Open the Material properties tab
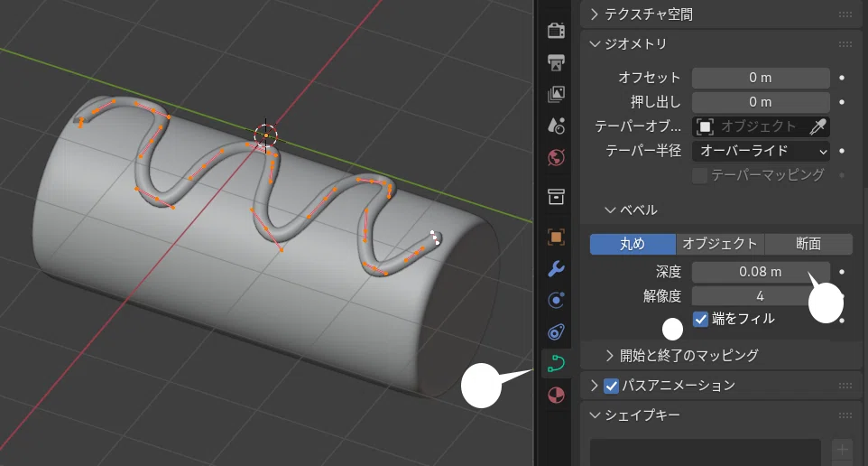The image size is (868, 466). point(556,395)
